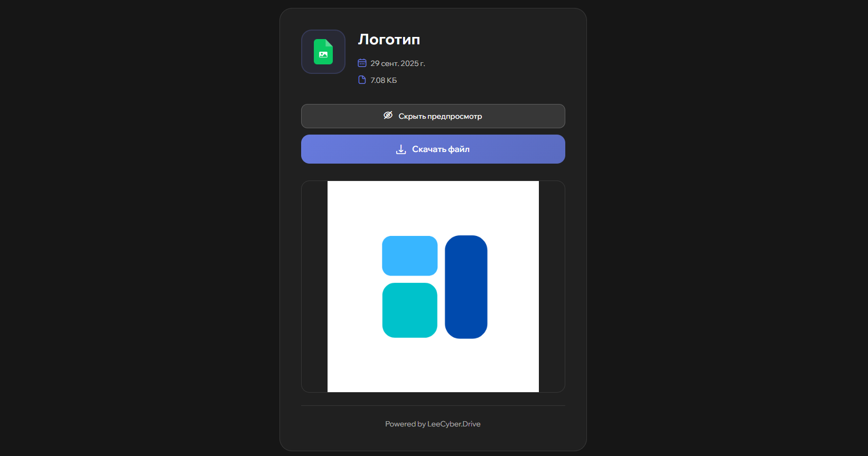Click the white area below the logo shapes
The width and height of the screenshot is (868, 456).
(x=433, y=365)
